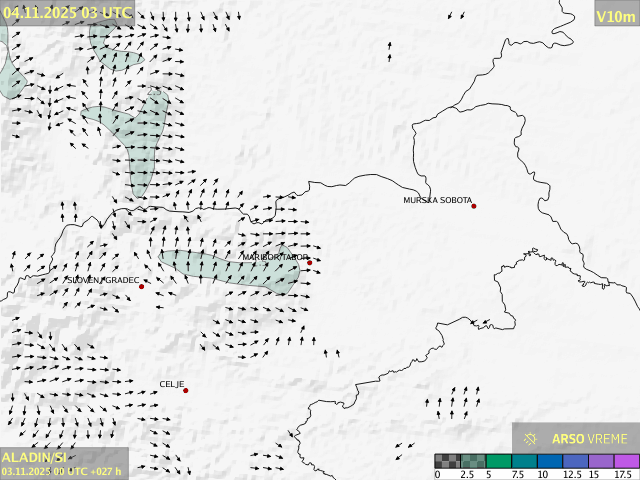Click the green 5 to 7.5 legend swatch
The image size is (640, 480).
(x=498, y=461)
